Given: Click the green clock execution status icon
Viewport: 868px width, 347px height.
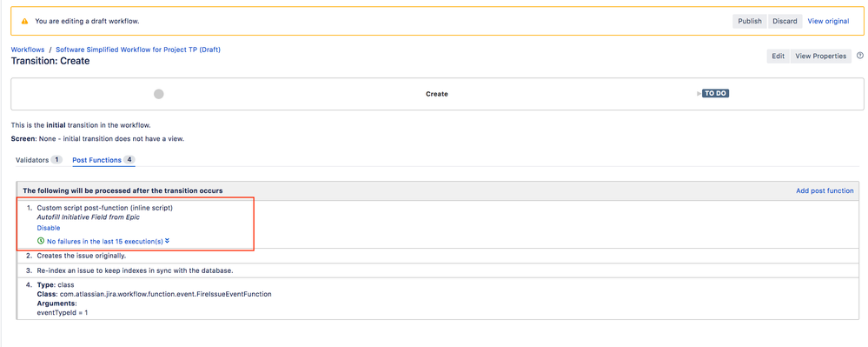Looking at the screenshot, I should click(x=41, y=241).
